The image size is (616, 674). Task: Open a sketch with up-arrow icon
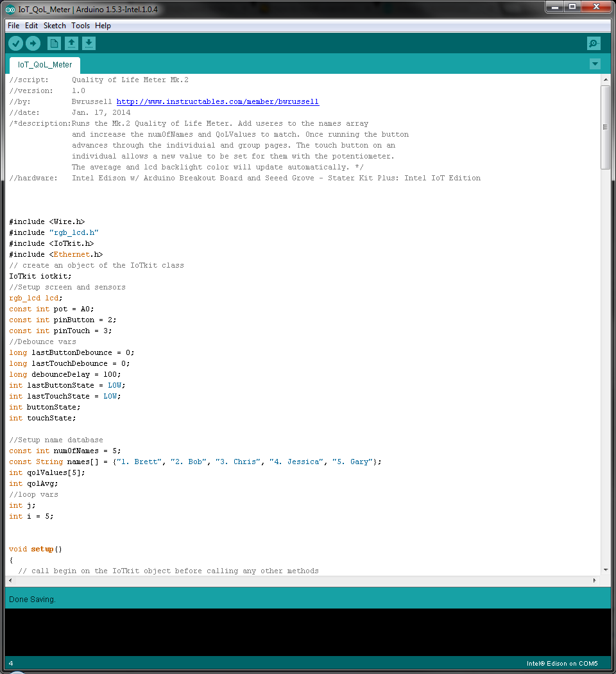(71, 44)
